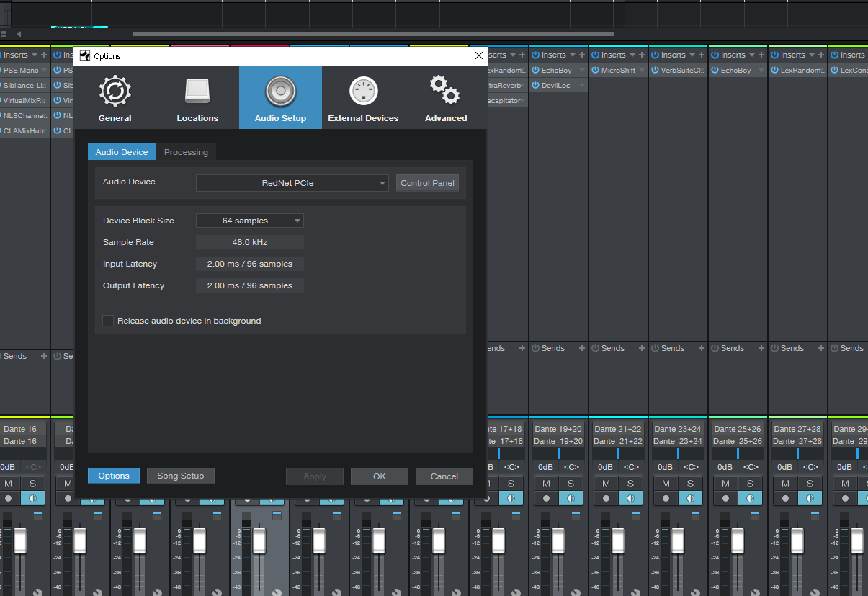Click the horizontal scrollbar above the mixer
This screenshot has height=596, width=868.
(x=372, y=34)
